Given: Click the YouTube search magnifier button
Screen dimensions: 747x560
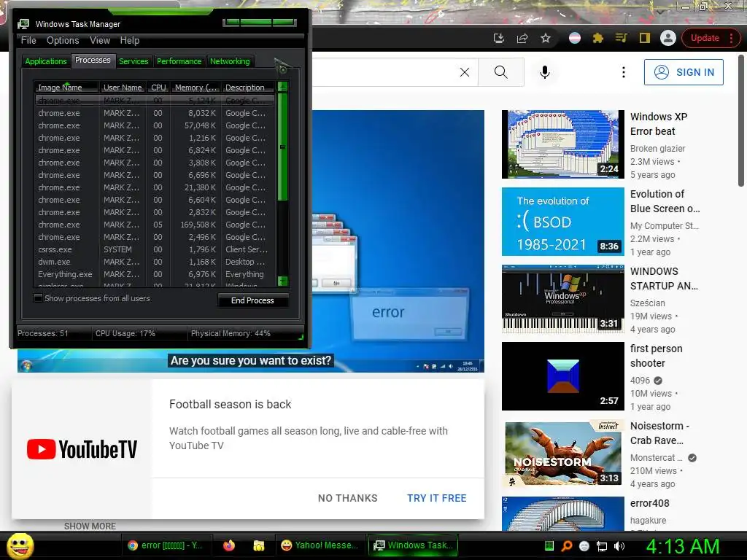Looking at the screenshot, I should coord(500,72).
